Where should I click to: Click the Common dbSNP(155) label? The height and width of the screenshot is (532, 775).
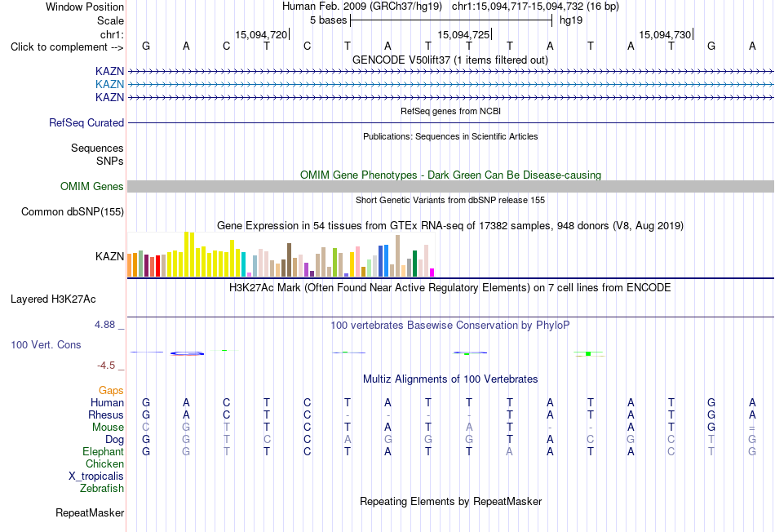click(x=73, y=211)
